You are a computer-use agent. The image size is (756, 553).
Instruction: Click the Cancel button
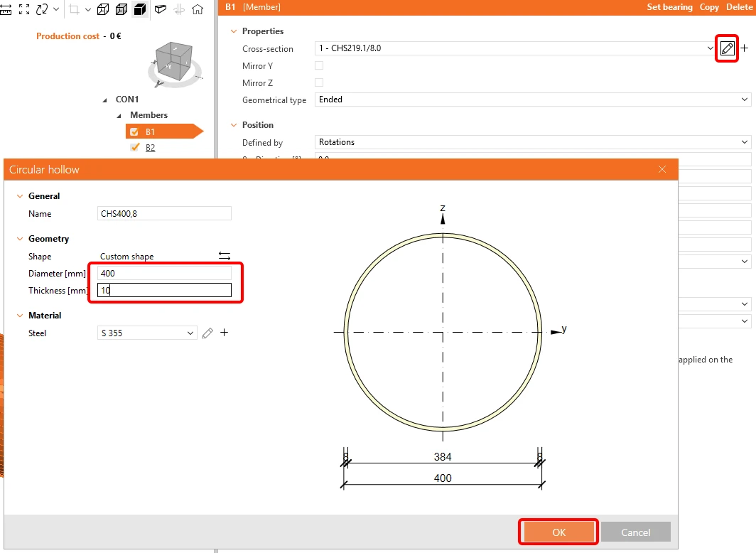coord(635,532)
